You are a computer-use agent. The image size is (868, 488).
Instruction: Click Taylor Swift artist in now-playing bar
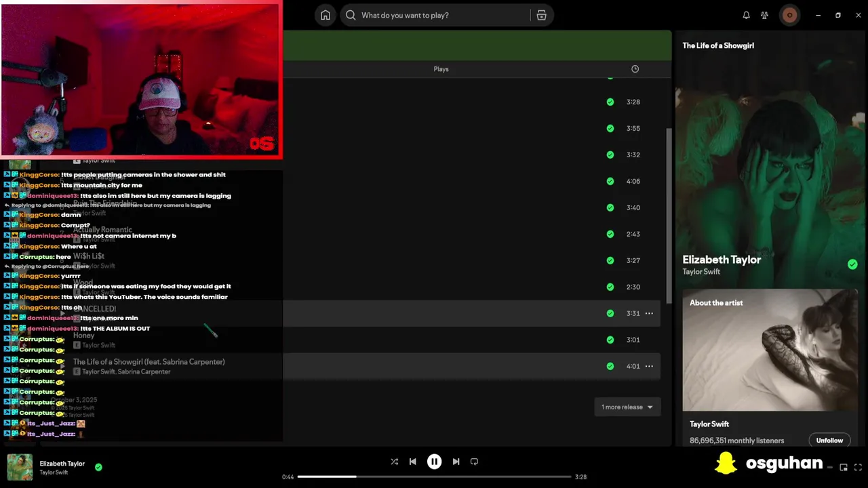coord(54,472)
